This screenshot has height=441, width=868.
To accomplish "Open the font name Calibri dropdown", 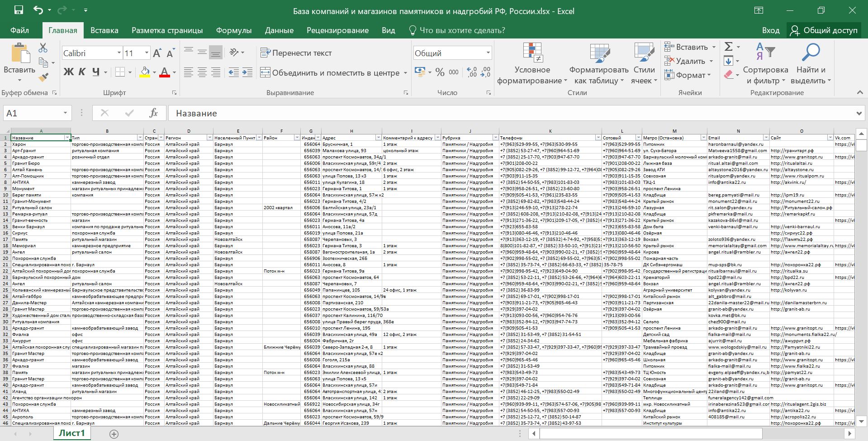I will 119,53.
